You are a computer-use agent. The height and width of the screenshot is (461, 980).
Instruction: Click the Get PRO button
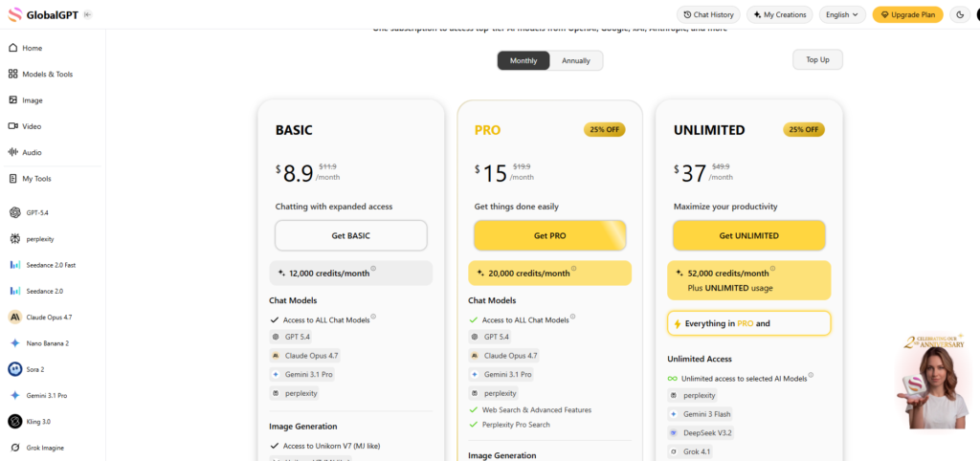pyautogui.click(x=550, y=235)
